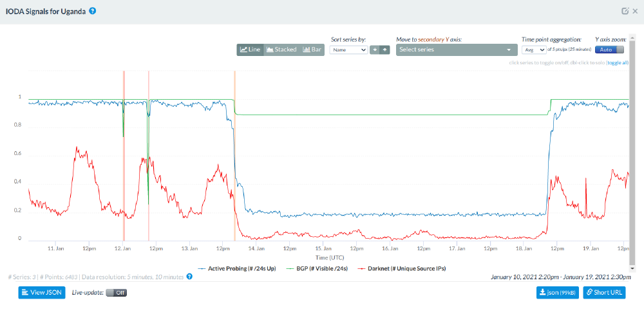Switch chart to Line view
The height and width of the screenshot is (314, 644).
[x=251, y=50]
